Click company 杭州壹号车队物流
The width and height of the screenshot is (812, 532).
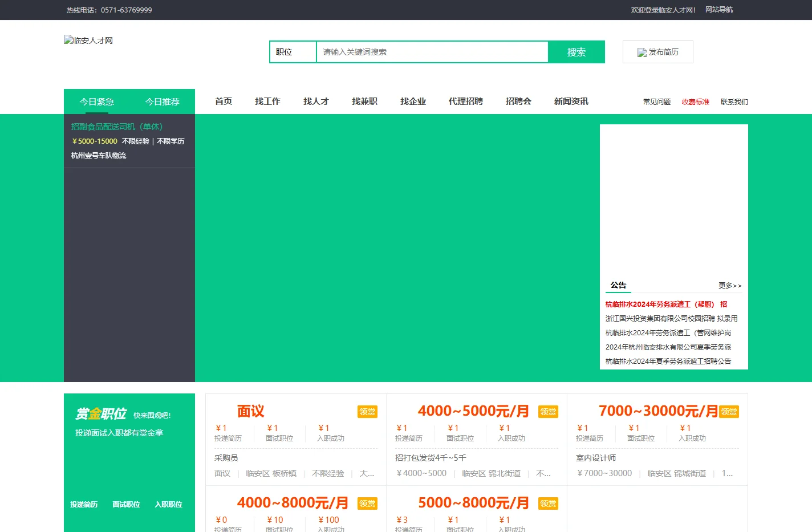point(99,155)
